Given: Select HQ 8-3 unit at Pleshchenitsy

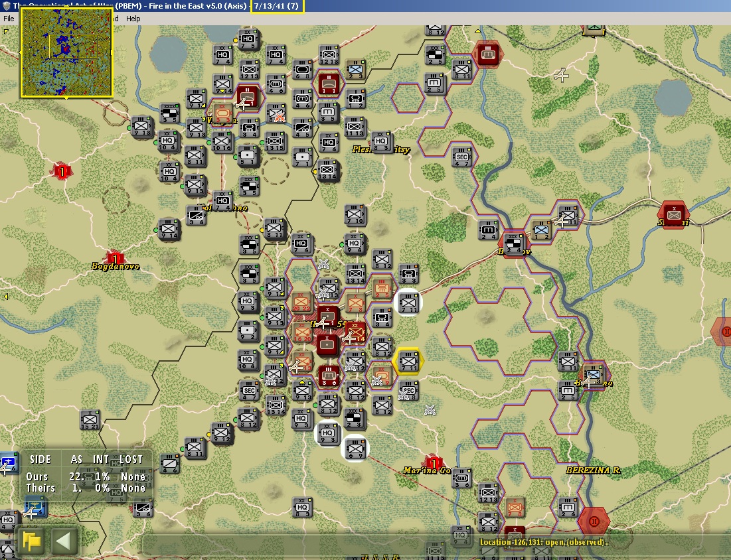Looking at the screenshot, I should coord(382,141).
